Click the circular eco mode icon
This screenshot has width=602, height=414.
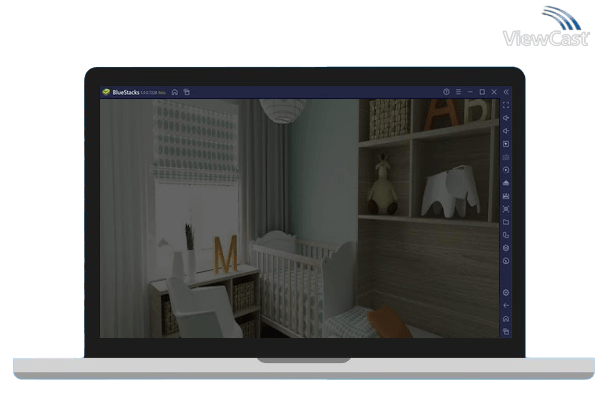(506, 261)
